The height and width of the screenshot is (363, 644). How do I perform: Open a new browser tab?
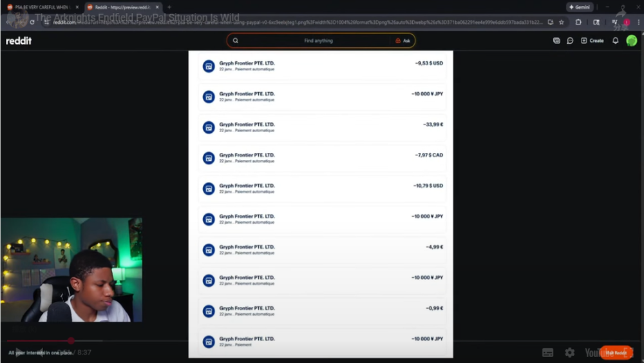coord(169,7)
